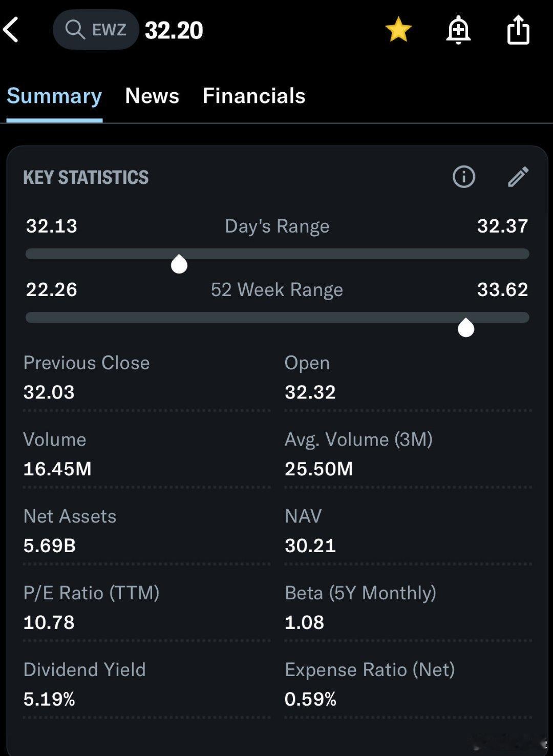Screen dimensions: 553x756
Task: Tap the back arrow icon
Action: [11, 30]
